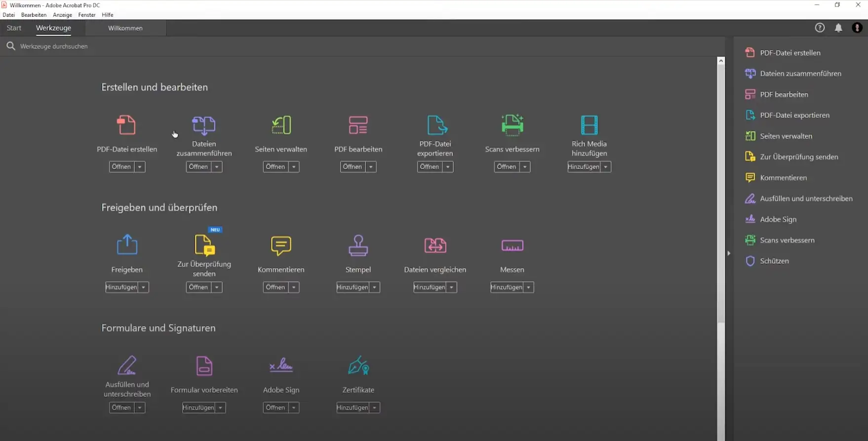Viewport: 868px width, 441px height.
Task: Open dropdown arrow beside Adobe Sign Öffnen
Action: click(294, 408)
